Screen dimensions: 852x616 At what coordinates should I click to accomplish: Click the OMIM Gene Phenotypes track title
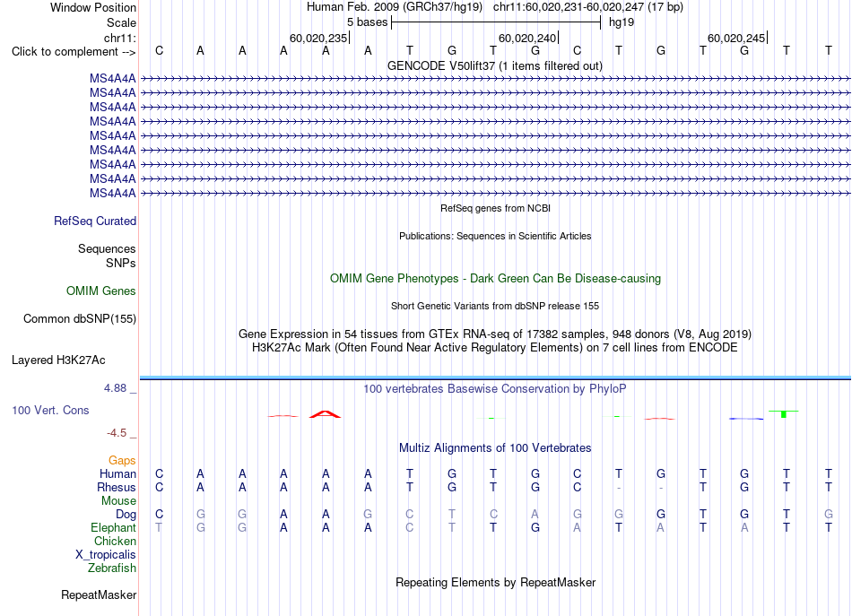pos(496,278)
